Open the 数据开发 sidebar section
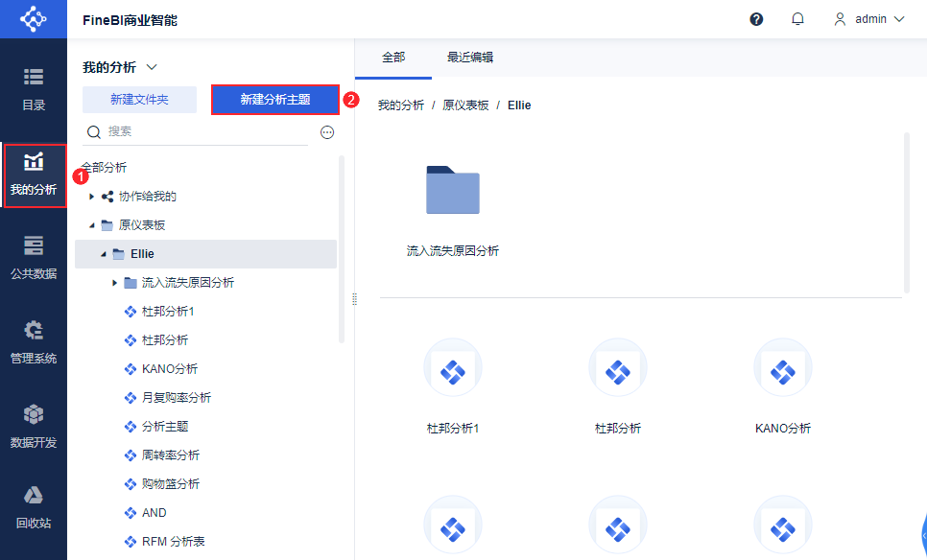This screenshot has width=927, height=560. tap(33, 427)
